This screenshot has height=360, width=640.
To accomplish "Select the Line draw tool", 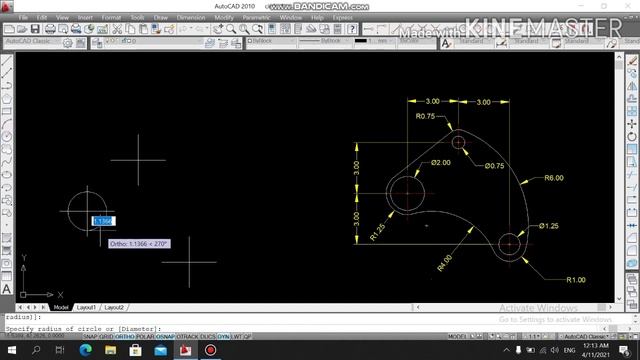I will tap(7, 61).
